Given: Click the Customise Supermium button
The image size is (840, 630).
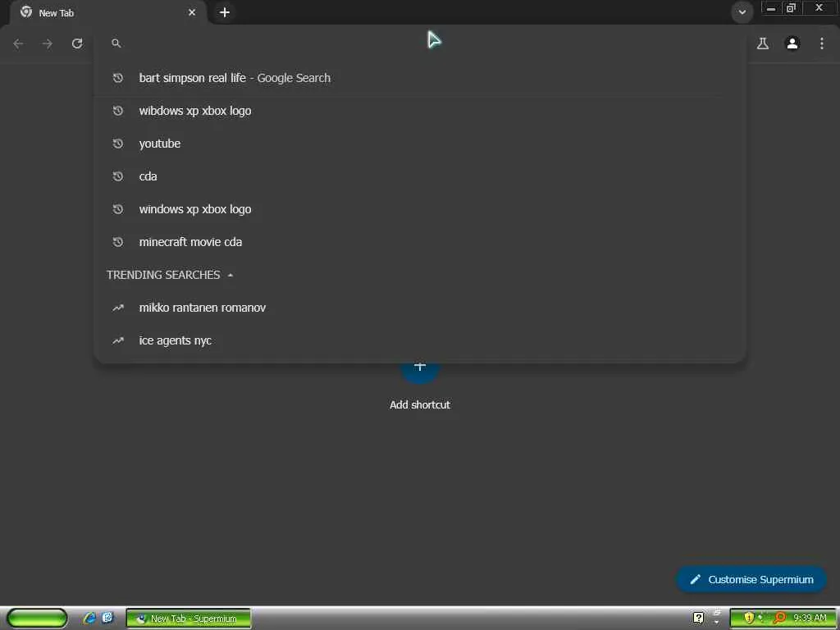Looking at the screenshot, I should (x=751, y=579).
